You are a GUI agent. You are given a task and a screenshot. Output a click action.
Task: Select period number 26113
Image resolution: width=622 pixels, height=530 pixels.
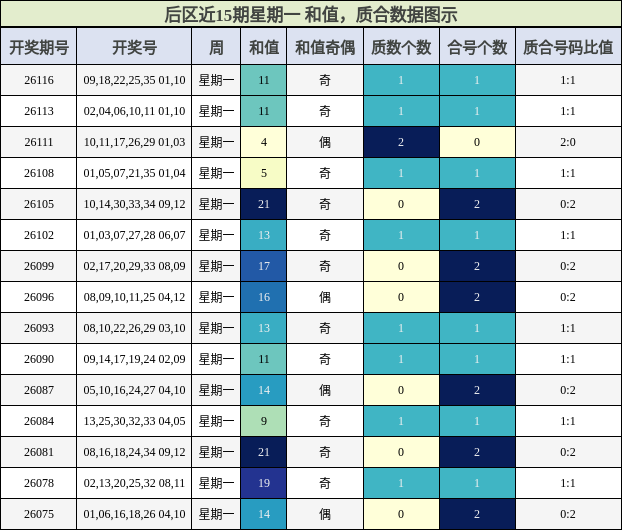click(39, 111)
